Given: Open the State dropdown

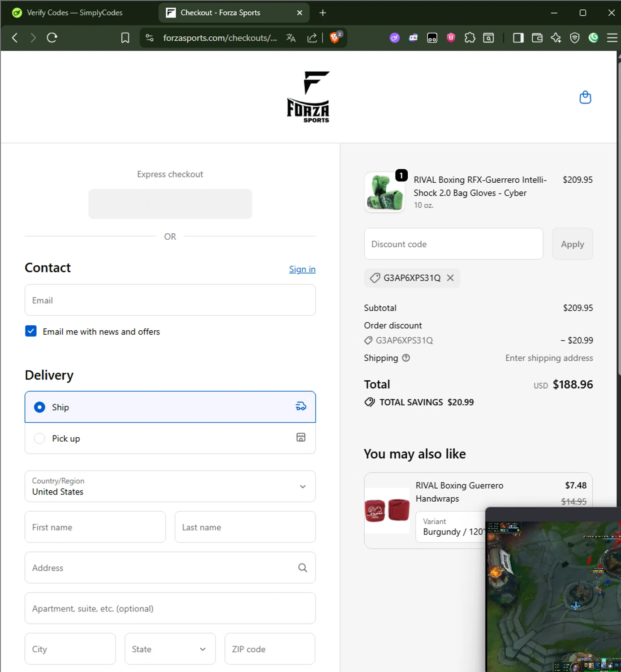Looking at the screenshot, I should 170,649.
